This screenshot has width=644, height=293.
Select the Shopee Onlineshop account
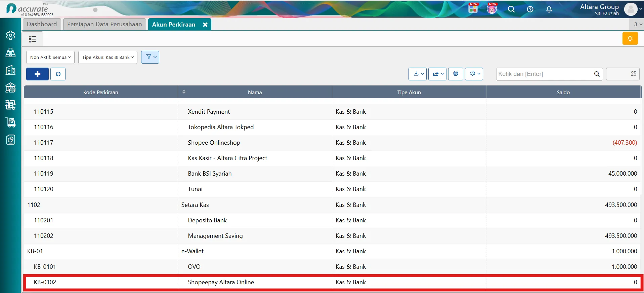[333, 143]
